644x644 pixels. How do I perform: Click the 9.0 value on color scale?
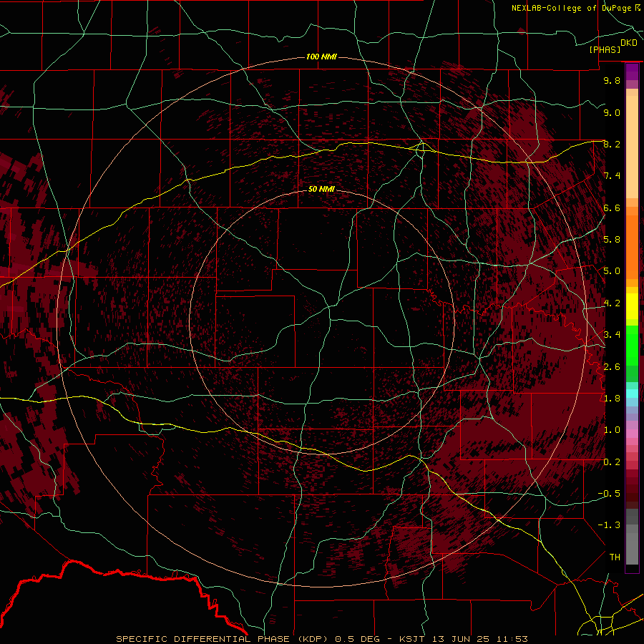pyautogui.click(x=612, y=112)
